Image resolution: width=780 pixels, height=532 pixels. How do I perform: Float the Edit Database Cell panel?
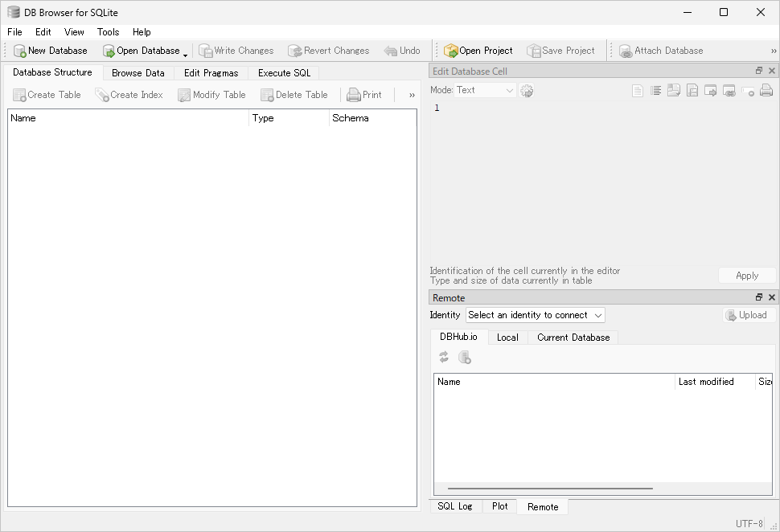click(759, 72)
